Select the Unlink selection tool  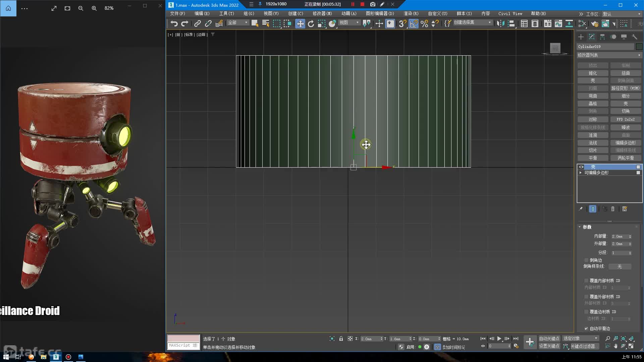208,23
